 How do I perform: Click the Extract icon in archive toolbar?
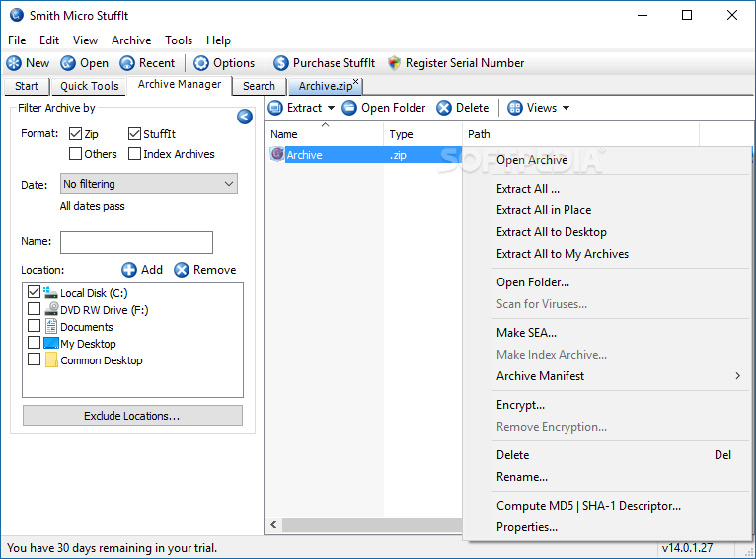tap(275, 108)
